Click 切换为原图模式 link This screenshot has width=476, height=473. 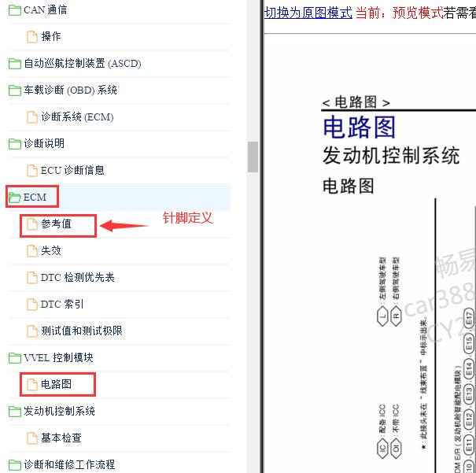pyautogui.click(x=308, y=13)
